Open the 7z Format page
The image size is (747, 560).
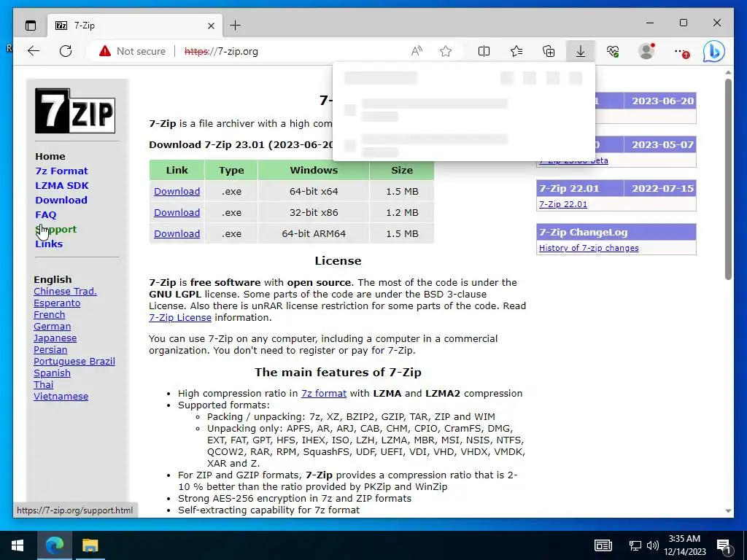pyautogui.click(x=61, y=171)
